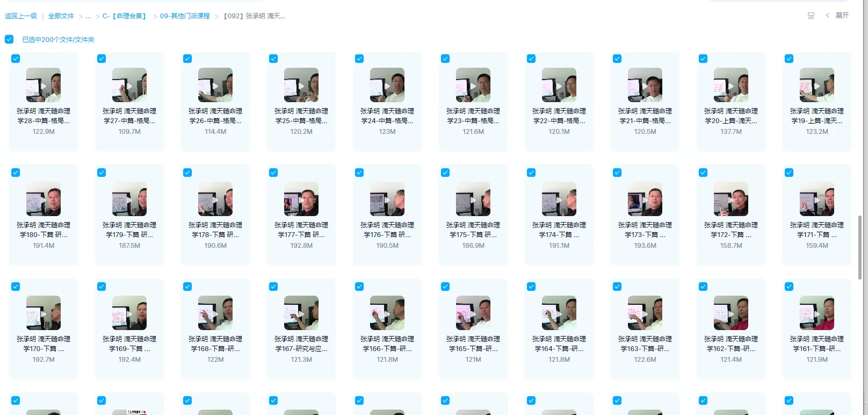Open video thumbnail of 学169-下篇
The width and height of the screenshot is (868, 415).
[129, 313]
